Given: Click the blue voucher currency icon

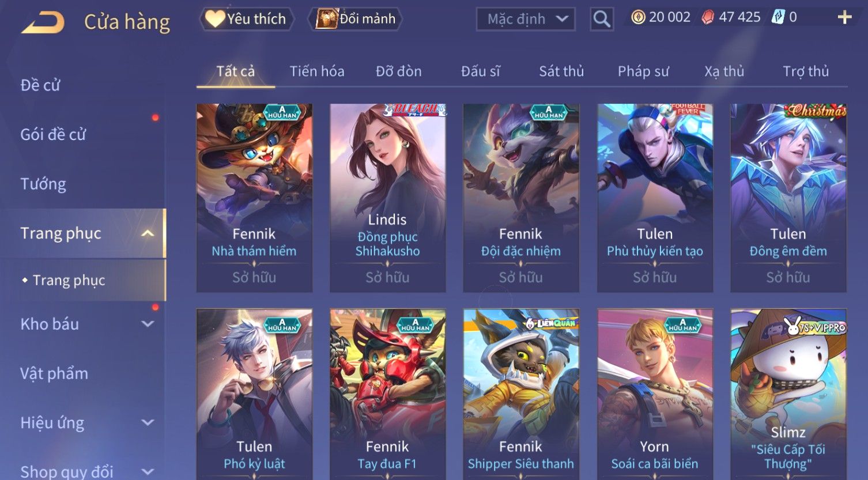Looking at the screenshot, I should point(779,17).
